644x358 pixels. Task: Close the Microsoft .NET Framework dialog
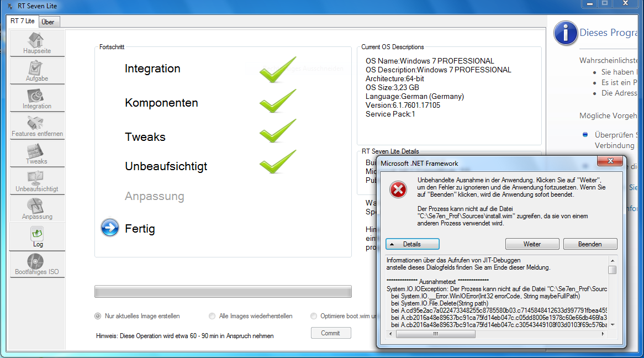click(610, 161)
